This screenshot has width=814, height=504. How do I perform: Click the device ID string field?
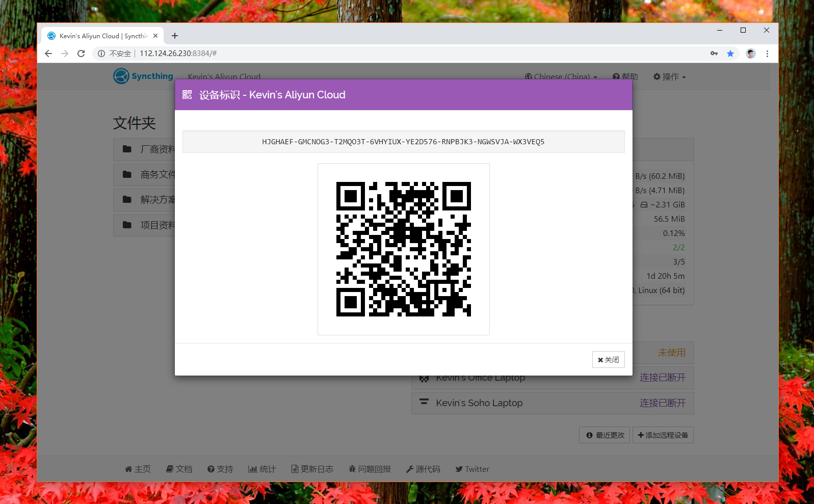coord(403,142)
